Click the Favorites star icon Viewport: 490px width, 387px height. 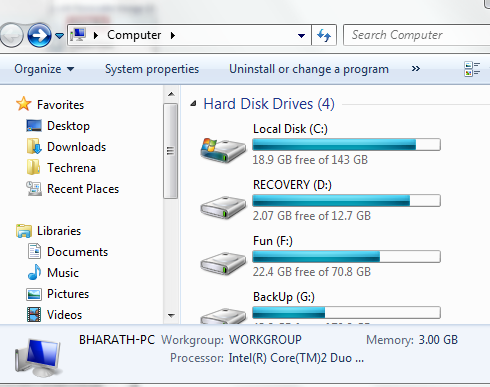click(x=24, y=104)
